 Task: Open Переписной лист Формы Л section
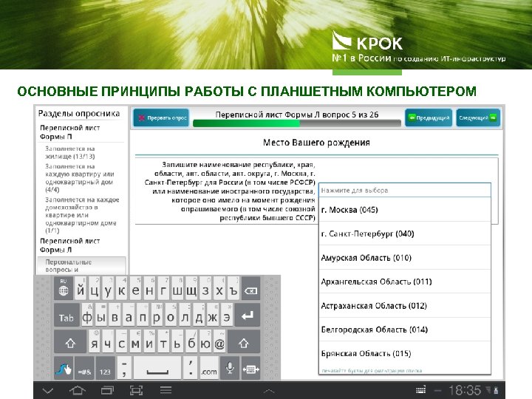coord(70,245)
